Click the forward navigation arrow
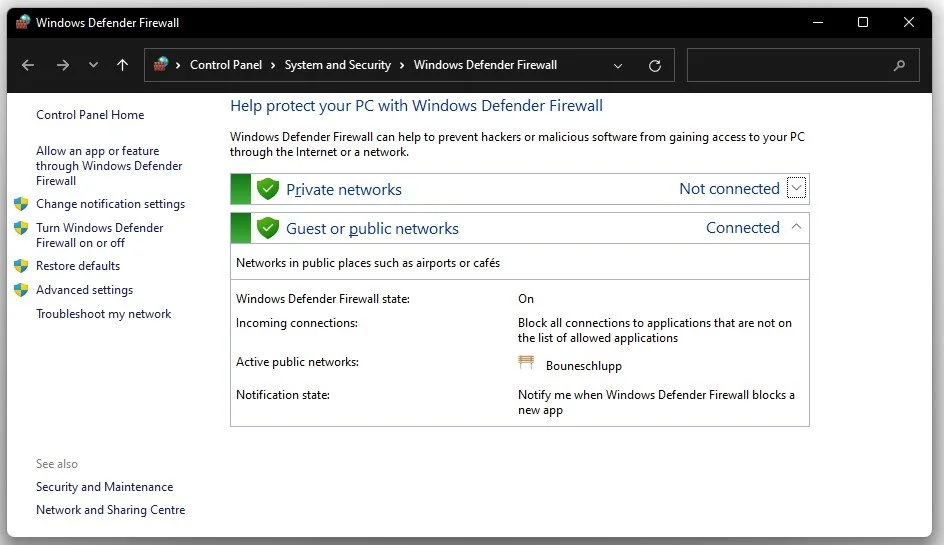Image resolution: width=944 pixels, height=545 pixels. click(x=63, y=65)
